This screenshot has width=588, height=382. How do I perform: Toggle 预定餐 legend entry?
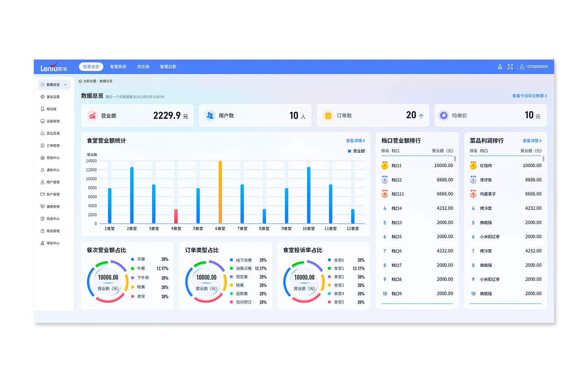point(239,277)
